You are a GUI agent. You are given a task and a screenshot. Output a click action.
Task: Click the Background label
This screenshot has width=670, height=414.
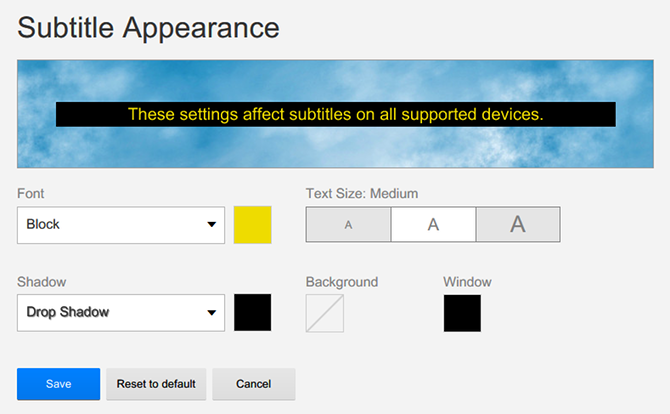342,282
